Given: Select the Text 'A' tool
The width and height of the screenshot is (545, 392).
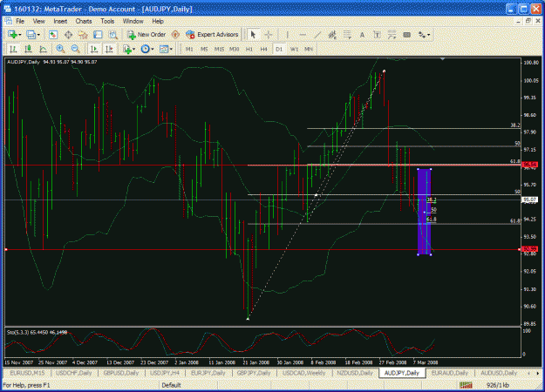Looking at the screenshot, I should tap(362, 35).
